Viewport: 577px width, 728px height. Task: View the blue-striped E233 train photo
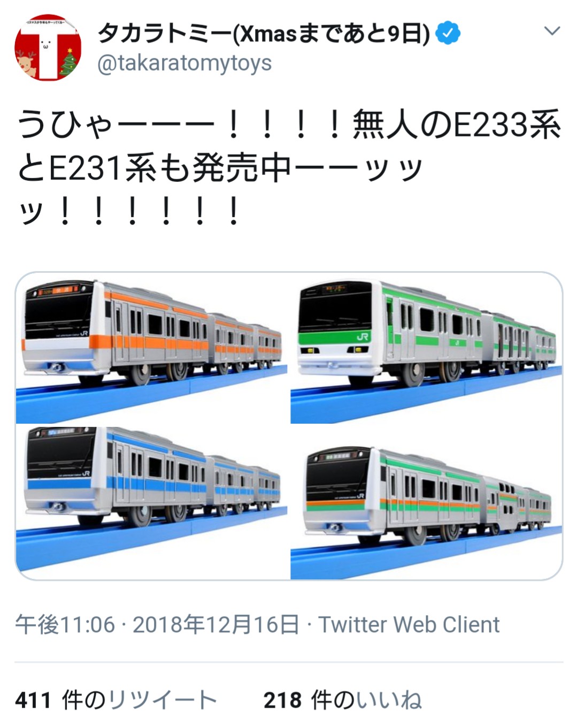[151, 503]
